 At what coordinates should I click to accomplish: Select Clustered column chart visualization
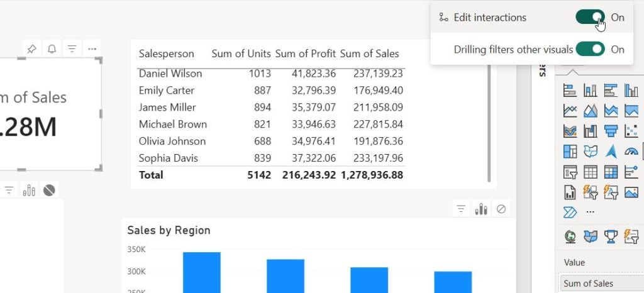tap(631, 90)
